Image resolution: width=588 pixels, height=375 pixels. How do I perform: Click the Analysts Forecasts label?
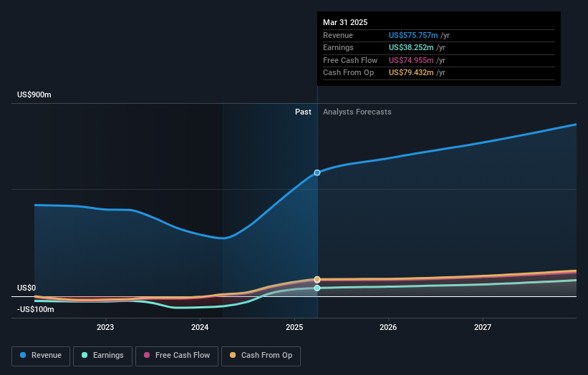(357, 112)
